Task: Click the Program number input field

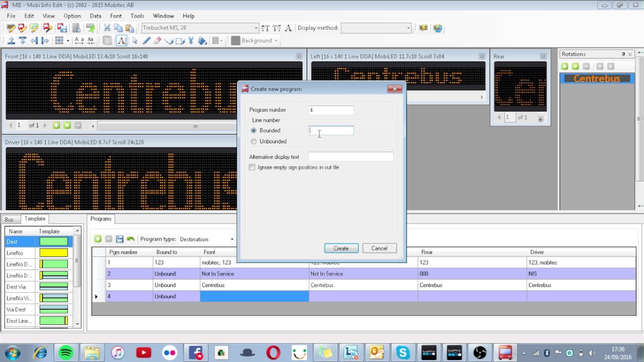Action: [331, 110]
